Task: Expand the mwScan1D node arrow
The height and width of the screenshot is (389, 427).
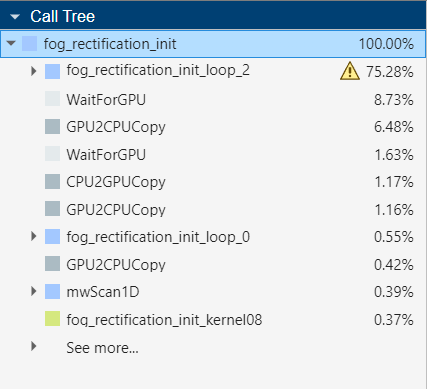Action: coord(33,291)
